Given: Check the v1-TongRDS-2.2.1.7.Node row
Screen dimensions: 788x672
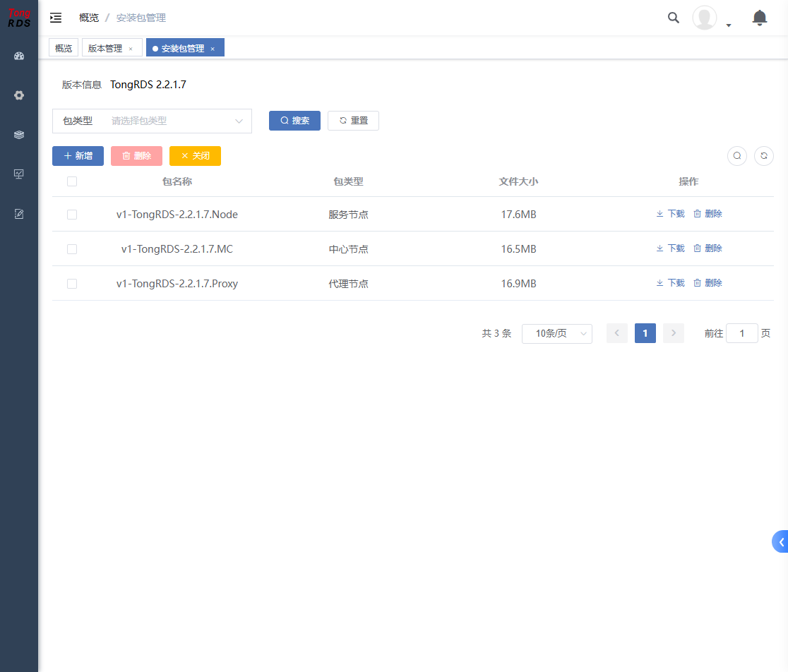Looking at the screenshot, I should (x=72, y=215).
